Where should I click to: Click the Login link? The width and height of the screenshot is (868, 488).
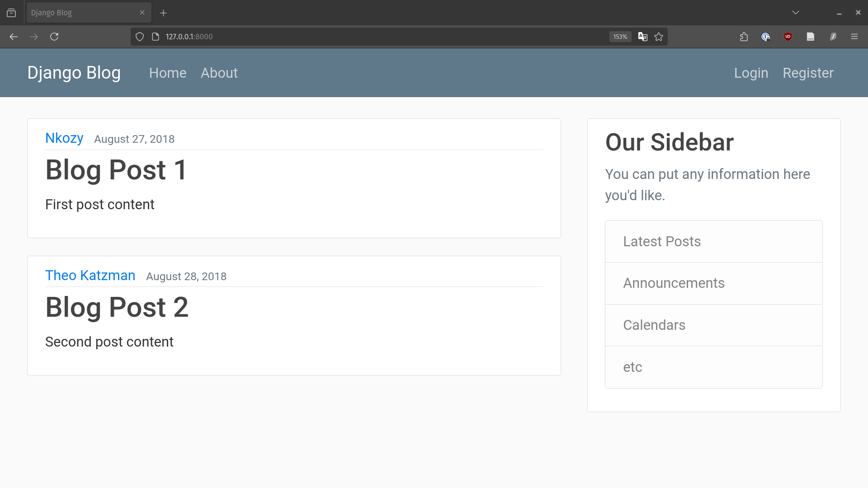coord(751,73)
